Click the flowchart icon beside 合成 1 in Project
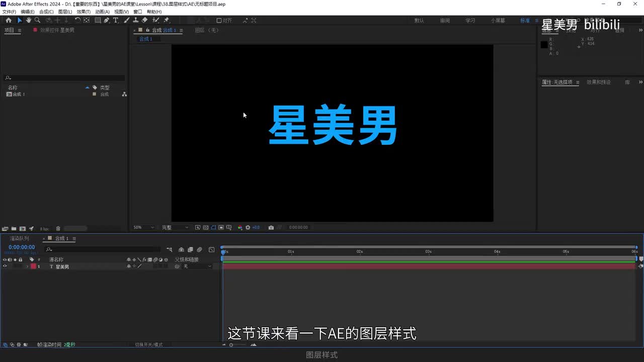This screenshot has width=644, height=362. point(124,94)
